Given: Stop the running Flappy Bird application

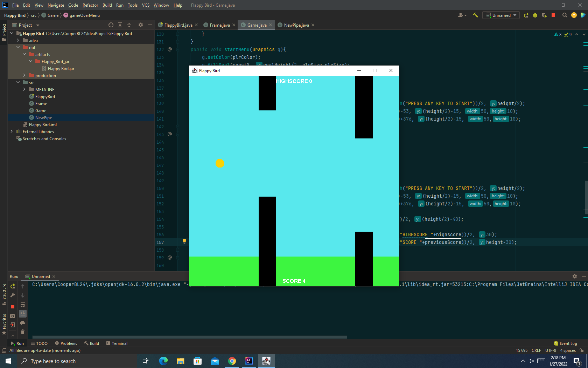Looking at the screenshot, I should [x=553, y=15].
